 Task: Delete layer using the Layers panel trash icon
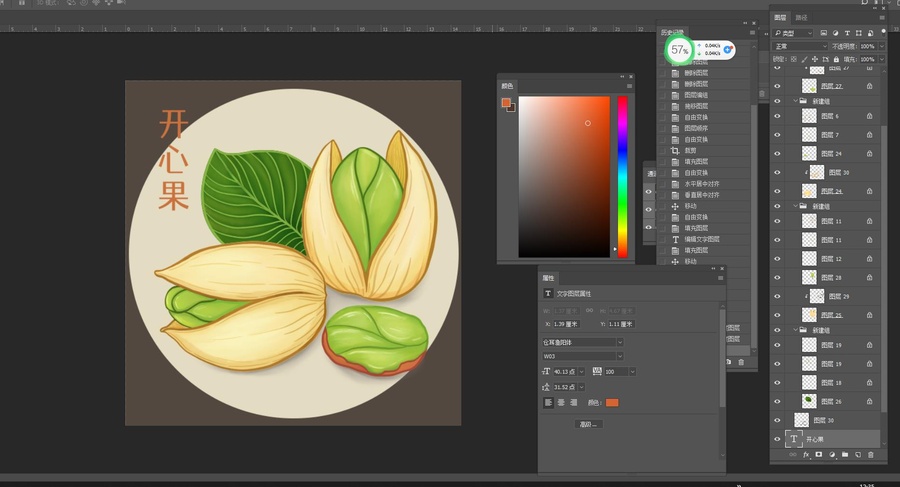point(871,454)
